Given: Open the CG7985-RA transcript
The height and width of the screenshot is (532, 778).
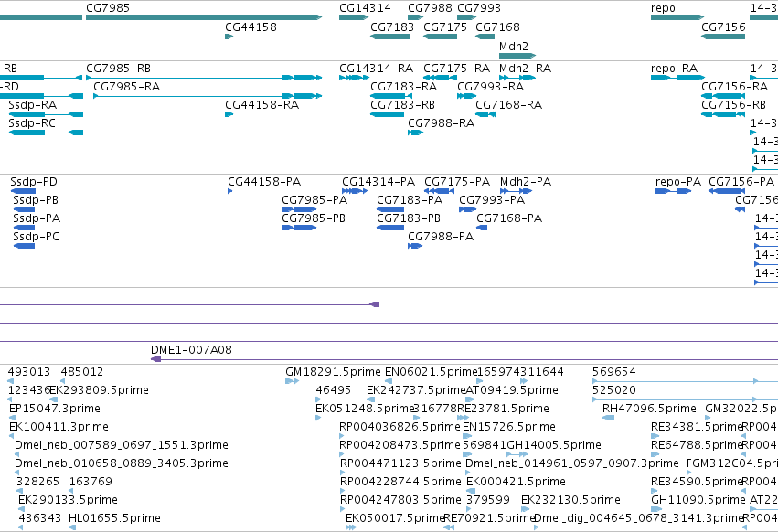Looking at the screenshot, I should click(x=208, y=96).
